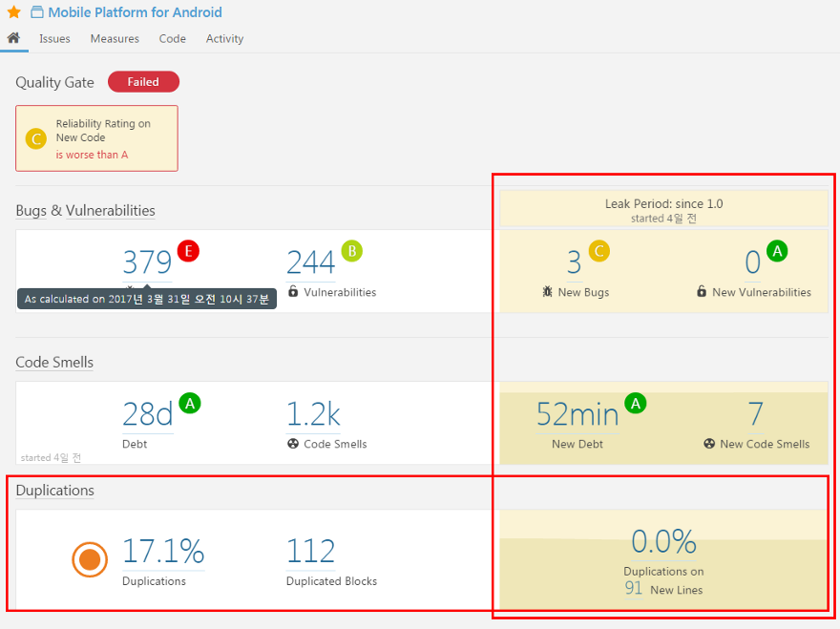Click the 0.0% duplications on new lines
Screen dimensions: 840x629
coord(663,541)
